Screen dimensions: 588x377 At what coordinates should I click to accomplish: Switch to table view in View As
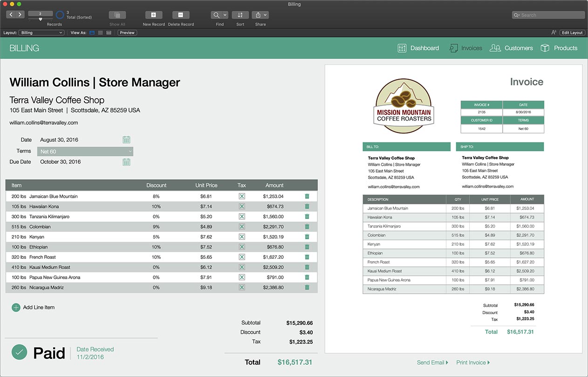[109, 33]
